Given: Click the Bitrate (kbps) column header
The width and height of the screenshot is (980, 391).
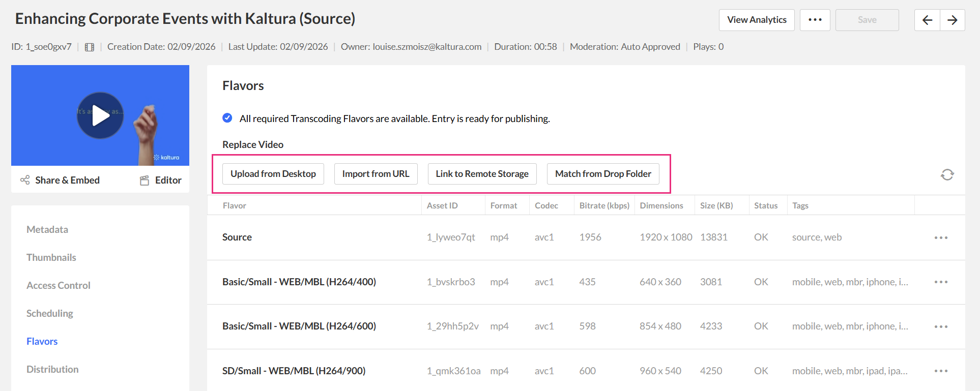Looking at the screenshot, I should pos(604,205).
